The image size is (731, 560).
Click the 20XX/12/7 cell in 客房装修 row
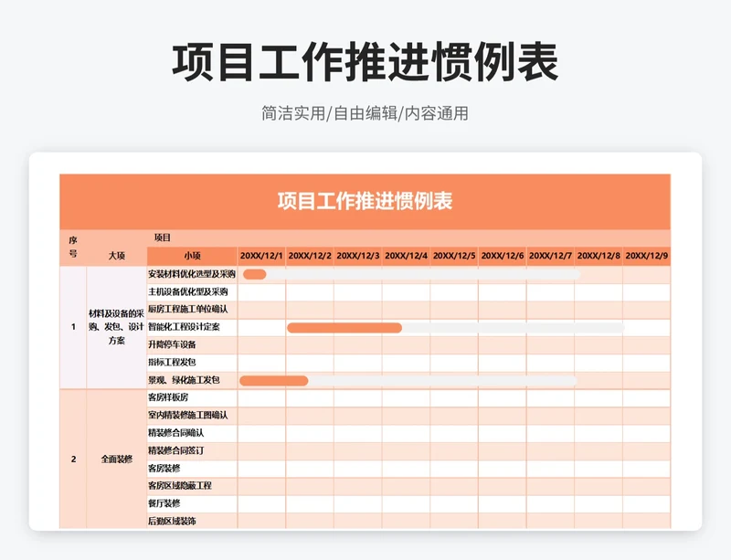(x=551, y=468)
